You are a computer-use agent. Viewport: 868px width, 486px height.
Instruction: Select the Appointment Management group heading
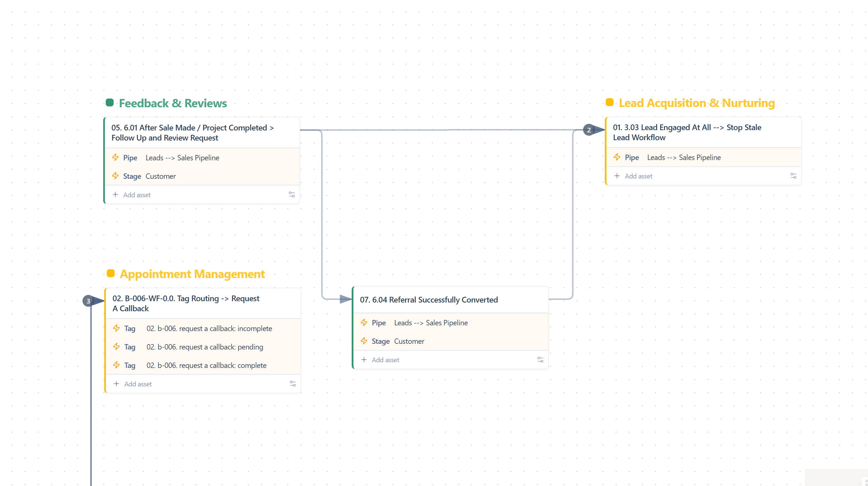[192, 274]
